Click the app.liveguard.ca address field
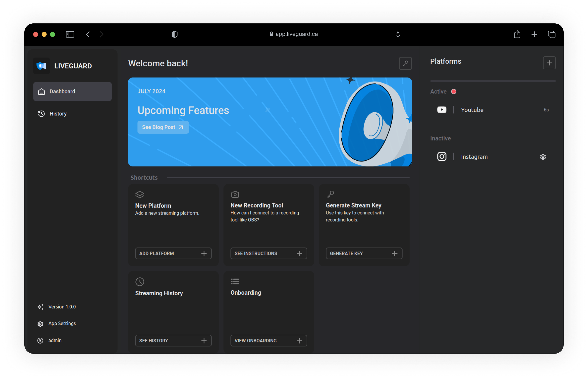The width and height of the screenshot is (588, 379). pos(293,34)
